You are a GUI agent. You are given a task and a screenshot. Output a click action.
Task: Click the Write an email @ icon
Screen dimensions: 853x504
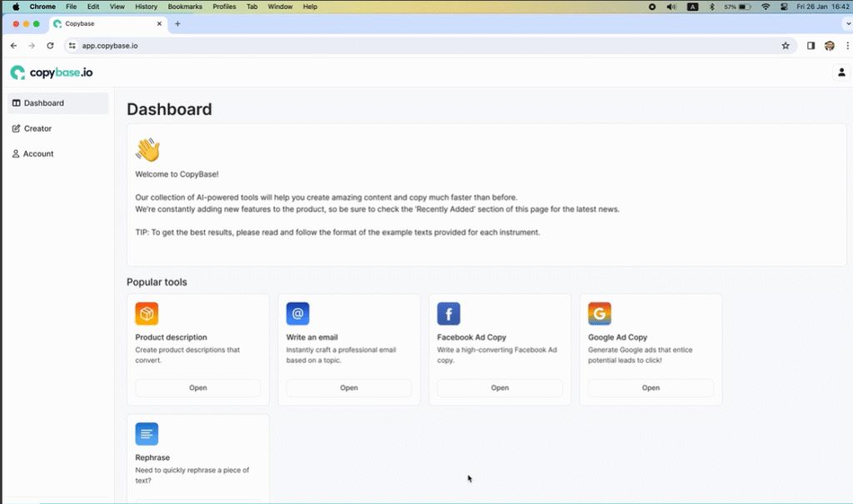pyautogui.click(x=297, y=314)
